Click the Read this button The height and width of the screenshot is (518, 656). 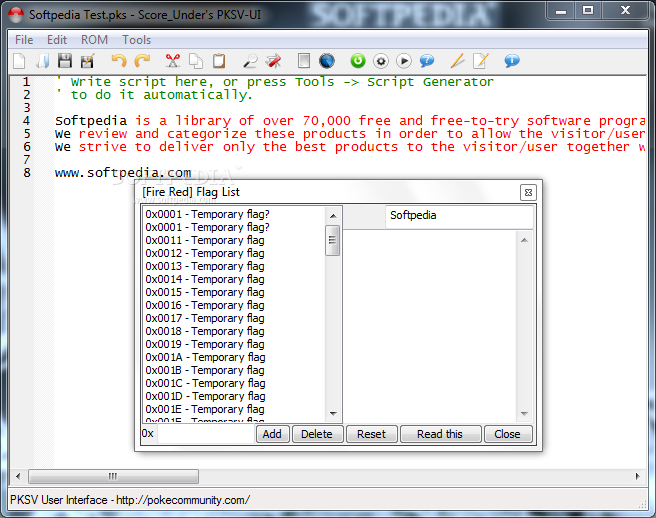(440, 434)
